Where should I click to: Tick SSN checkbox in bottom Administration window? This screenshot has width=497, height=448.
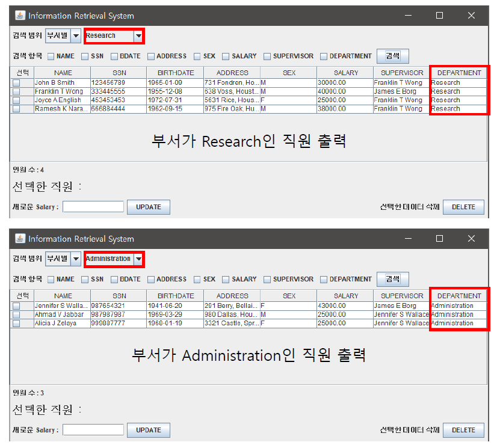85,280
